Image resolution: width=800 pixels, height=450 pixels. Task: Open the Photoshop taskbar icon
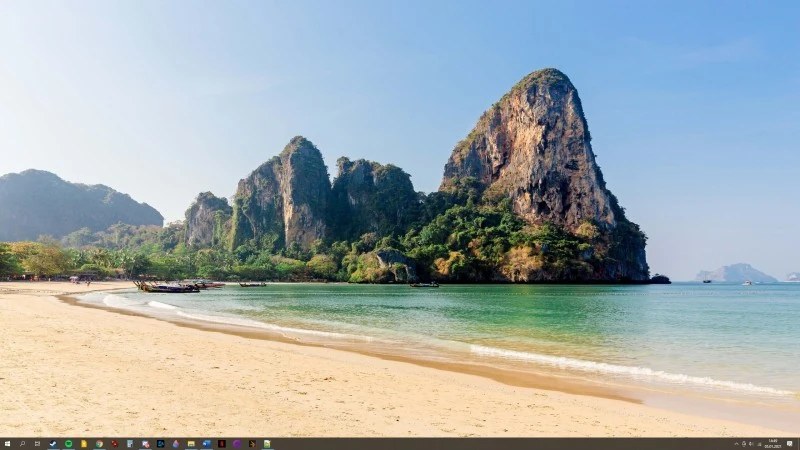click(161, 443)
